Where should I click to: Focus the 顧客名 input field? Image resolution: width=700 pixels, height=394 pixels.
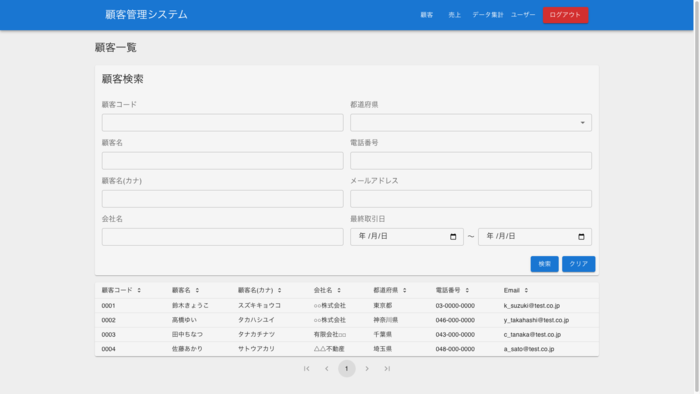click(222, 161)
